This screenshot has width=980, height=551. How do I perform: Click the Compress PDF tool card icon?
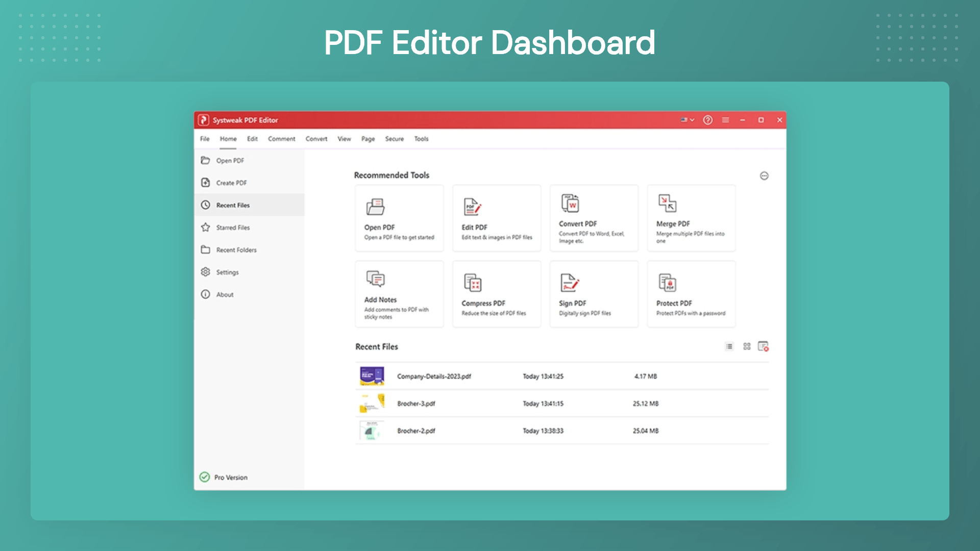pos(473,283)
